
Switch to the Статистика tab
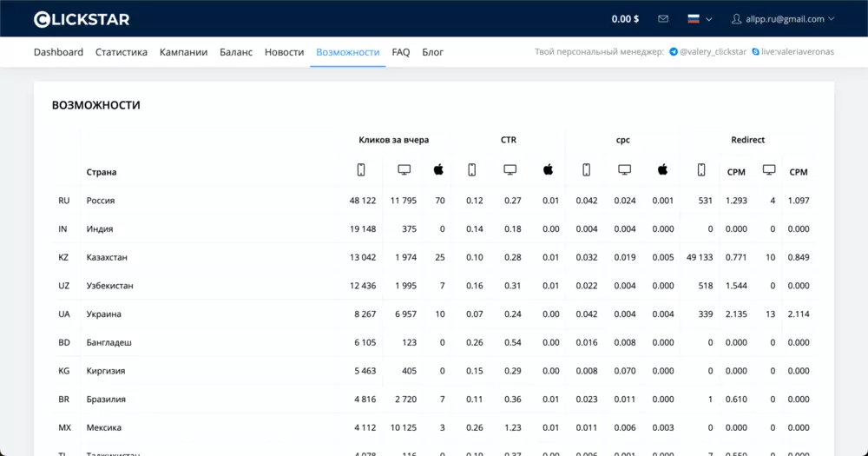(x=122, y=52)
